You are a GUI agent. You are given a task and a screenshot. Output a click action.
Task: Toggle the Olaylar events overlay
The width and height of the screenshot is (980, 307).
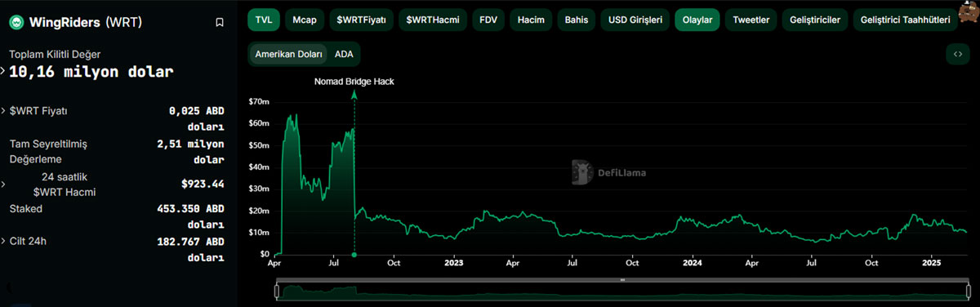click(x=697, y=20)
